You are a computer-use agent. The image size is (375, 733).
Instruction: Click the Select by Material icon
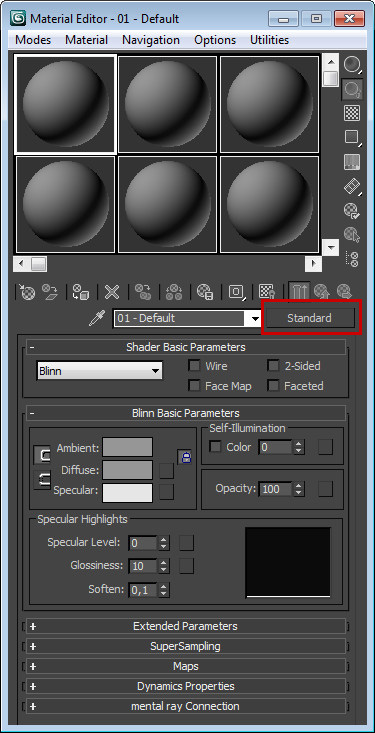(352, 234)
